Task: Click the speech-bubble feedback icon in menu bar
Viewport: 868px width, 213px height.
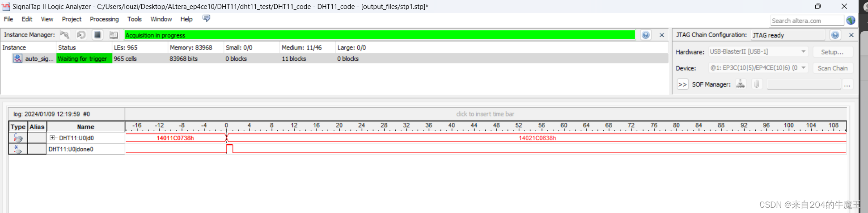Action: pos(206,18)
